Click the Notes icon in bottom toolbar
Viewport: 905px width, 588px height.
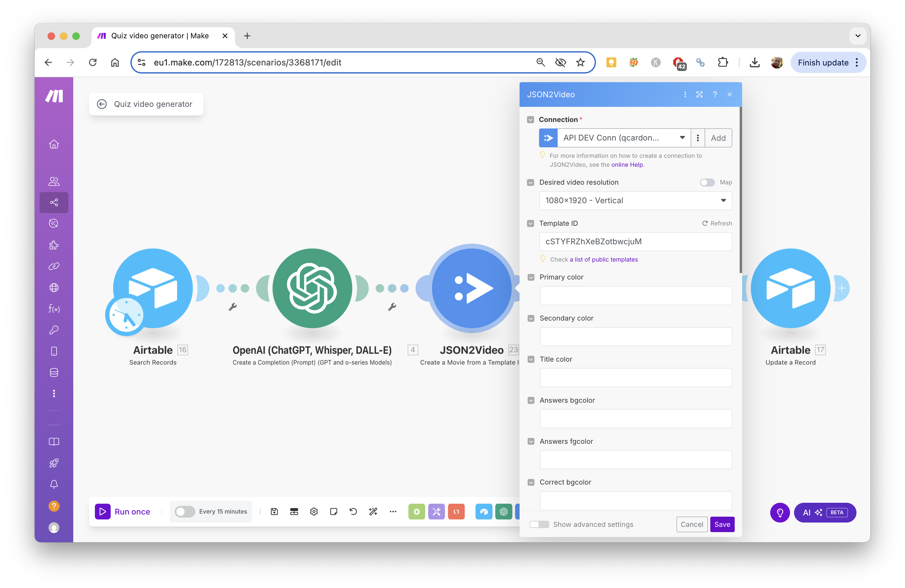334,512
